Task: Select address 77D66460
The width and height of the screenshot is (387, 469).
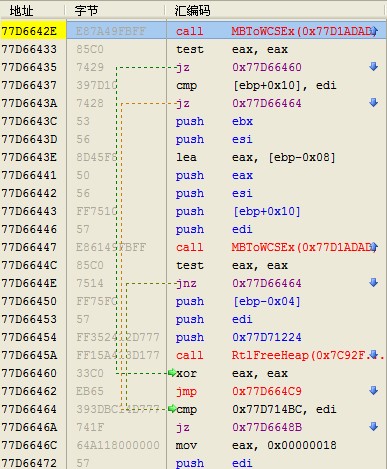Action: [29, 373]
